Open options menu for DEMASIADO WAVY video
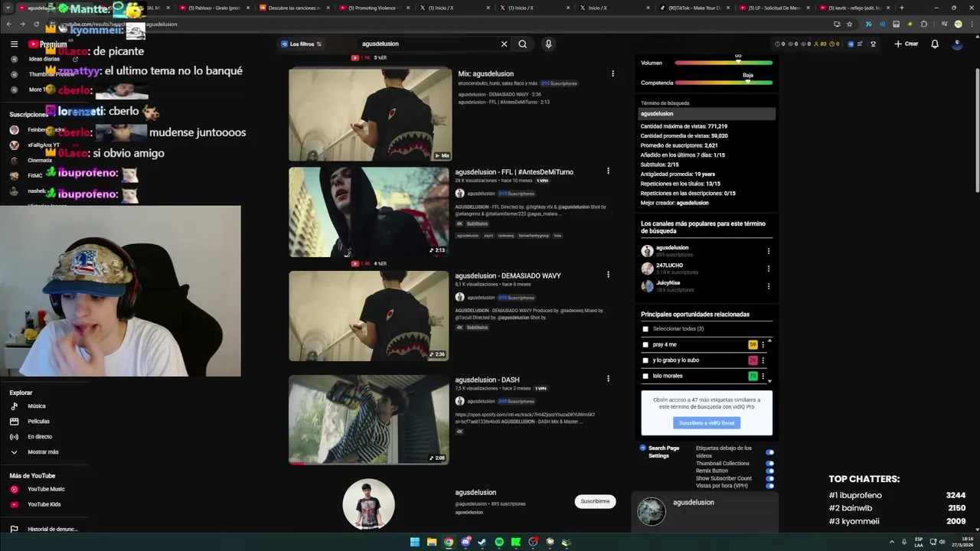The height and width of the screenshot is (551, 980). [x=608, y=275]
